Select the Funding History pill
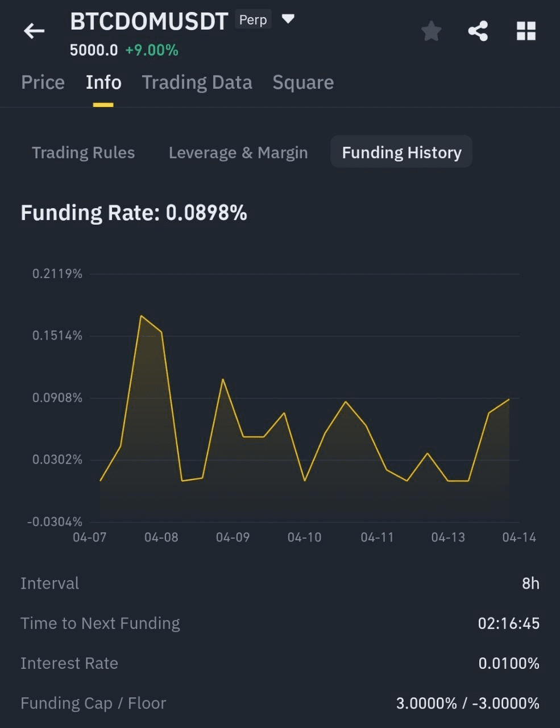 coord(401,152)
